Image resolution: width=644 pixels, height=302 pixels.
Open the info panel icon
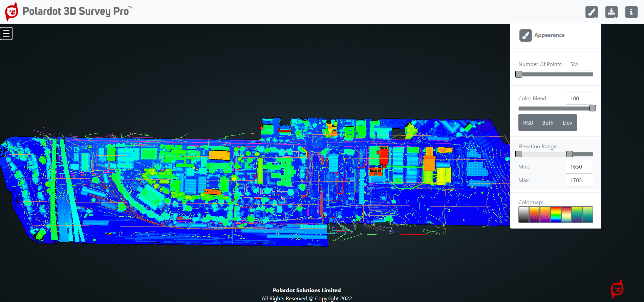tap(631, 12)
